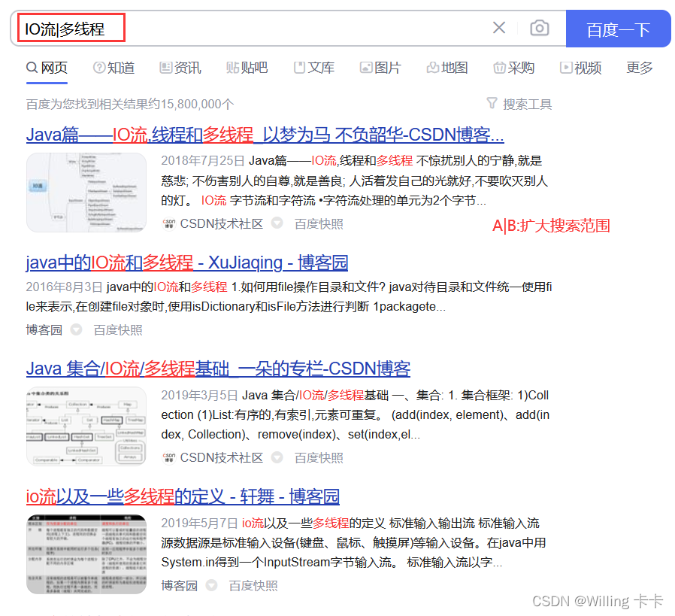Click the result count text 15,800,000个
The height and width of the screenshot is (616, 675).
point(198,105)
